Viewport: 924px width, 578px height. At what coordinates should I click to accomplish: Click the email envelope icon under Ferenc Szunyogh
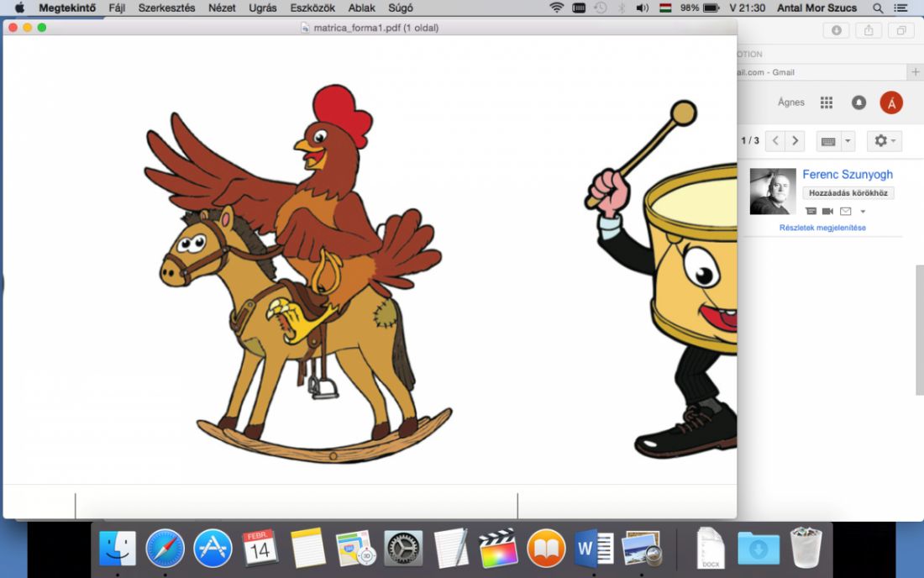pos(846,211)
